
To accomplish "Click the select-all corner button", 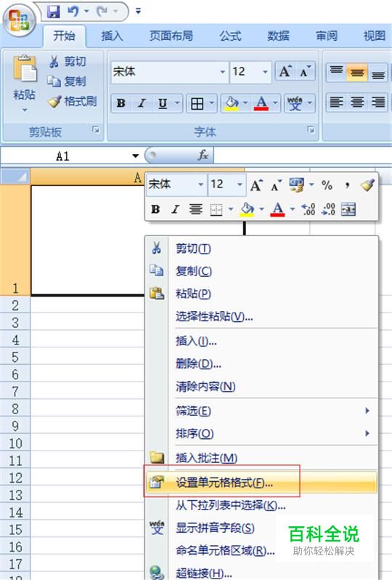I will pyautogui.click(x=15, y=177).
